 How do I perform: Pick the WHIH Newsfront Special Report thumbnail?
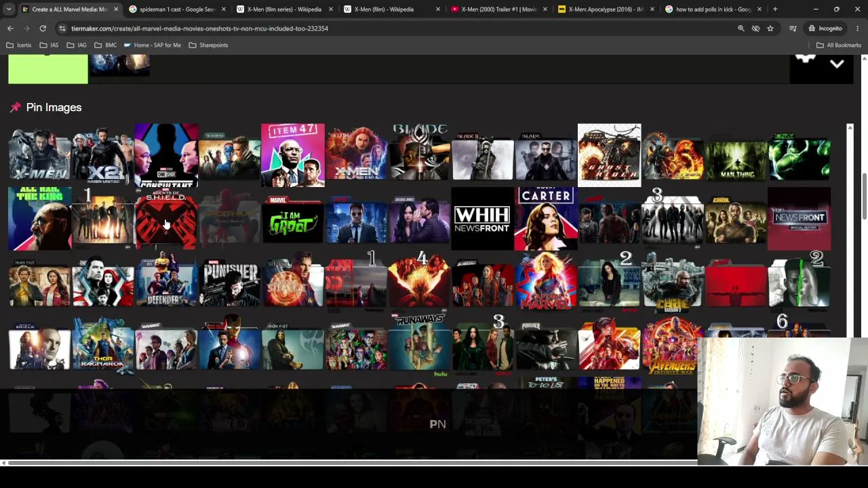coord(799,219)
